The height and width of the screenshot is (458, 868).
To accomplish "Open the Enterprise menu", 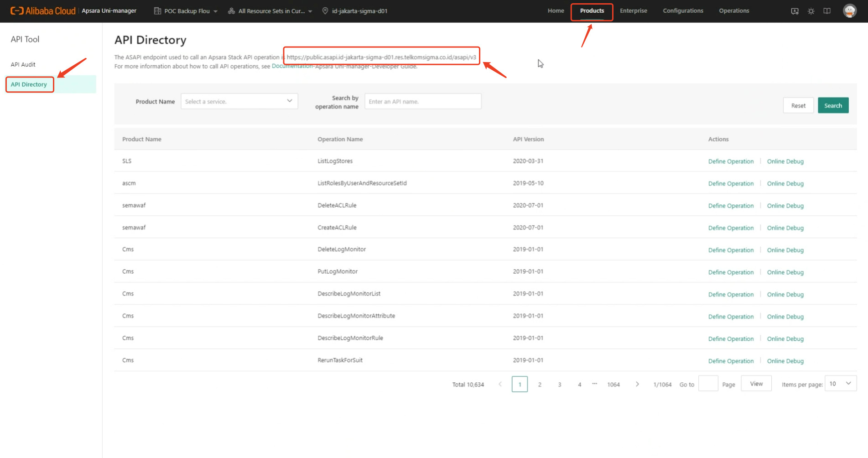I will pos(634,11).
